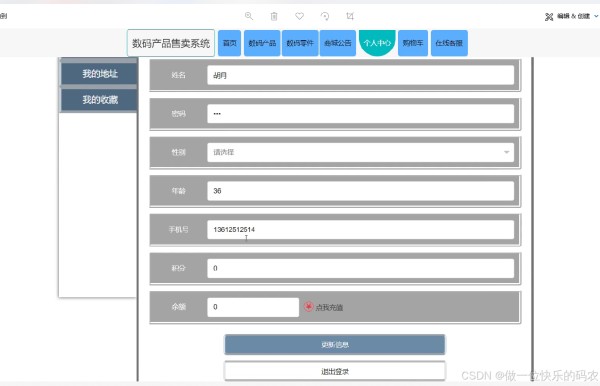Click the 手机号 phone number field
The height and width of the screenshot is (386, 600).
360,230
